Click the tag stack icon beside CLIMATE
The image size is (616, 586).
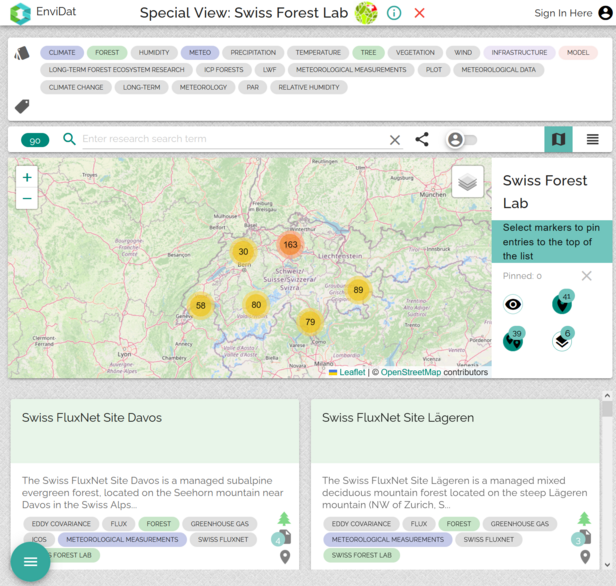[22, 53]
